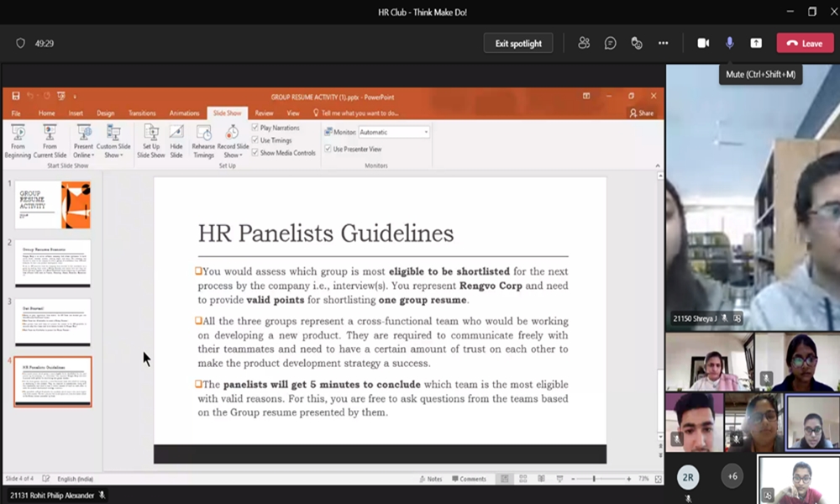Select slide 2 thumbnail
The height and width of the screenshot is (504, 840).
pos(52,263)
